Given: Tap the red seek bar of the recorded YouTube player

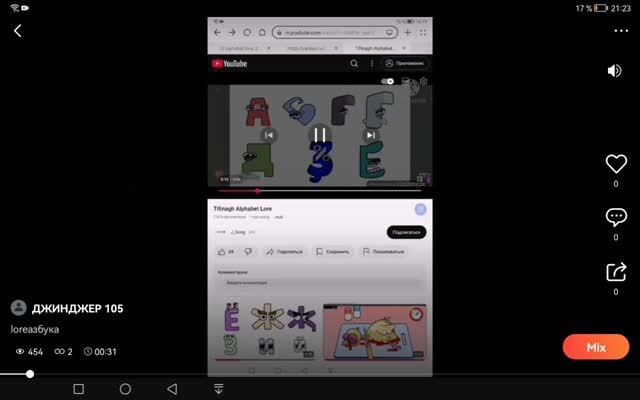Looking at the screenshot, I should tap(320, 191).
